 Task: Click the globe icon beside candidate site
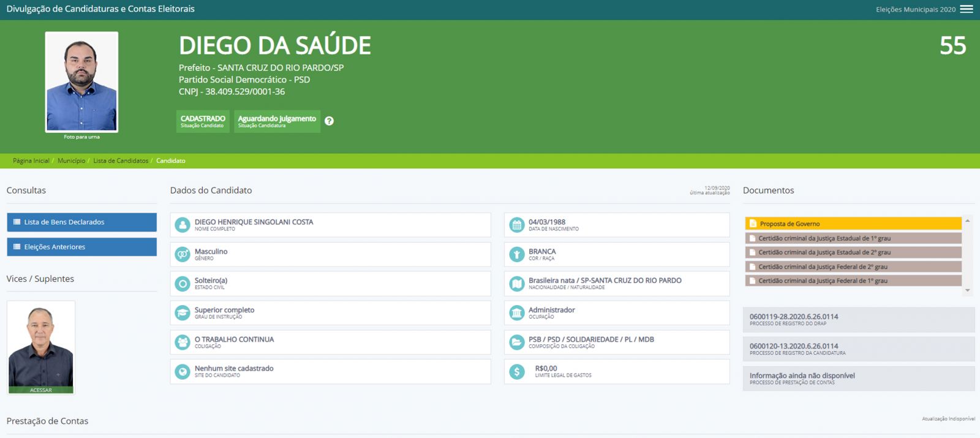(183, 371)
